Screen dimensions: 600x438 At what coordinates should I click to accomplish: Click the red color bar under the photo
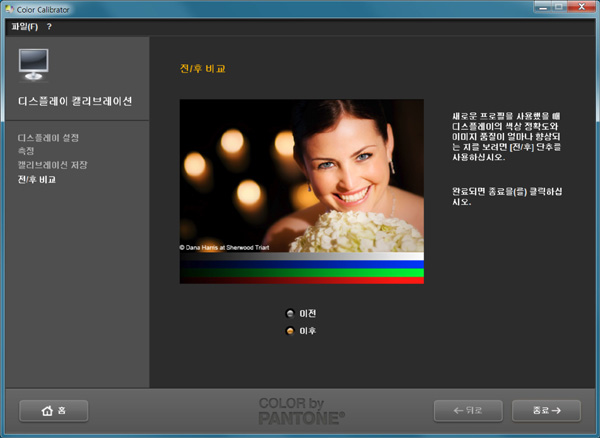[x=301, y=280]
